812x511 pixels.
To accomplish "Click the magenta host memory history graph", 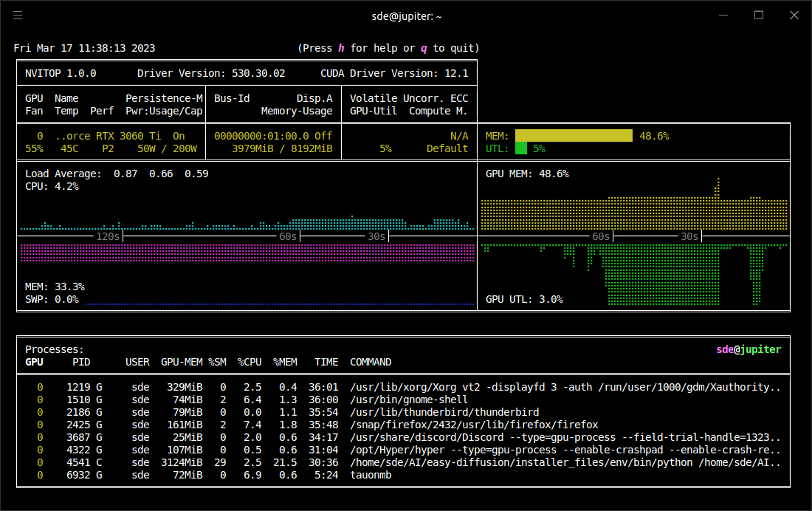I will (x=247, y=253).
